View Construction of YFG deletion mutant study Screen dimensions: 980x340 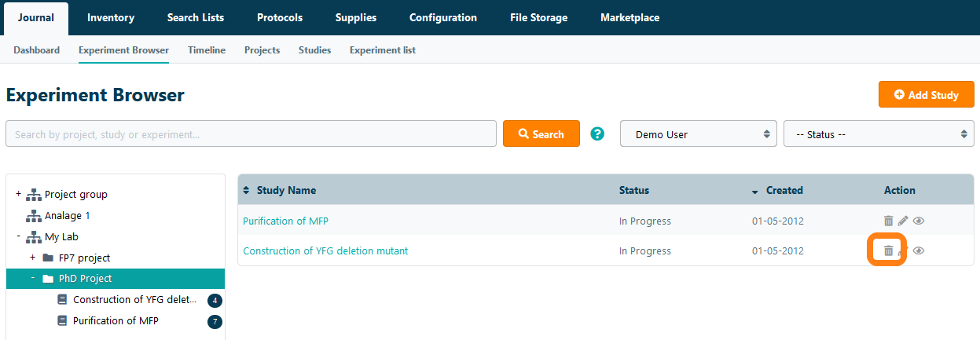[918, 251]
